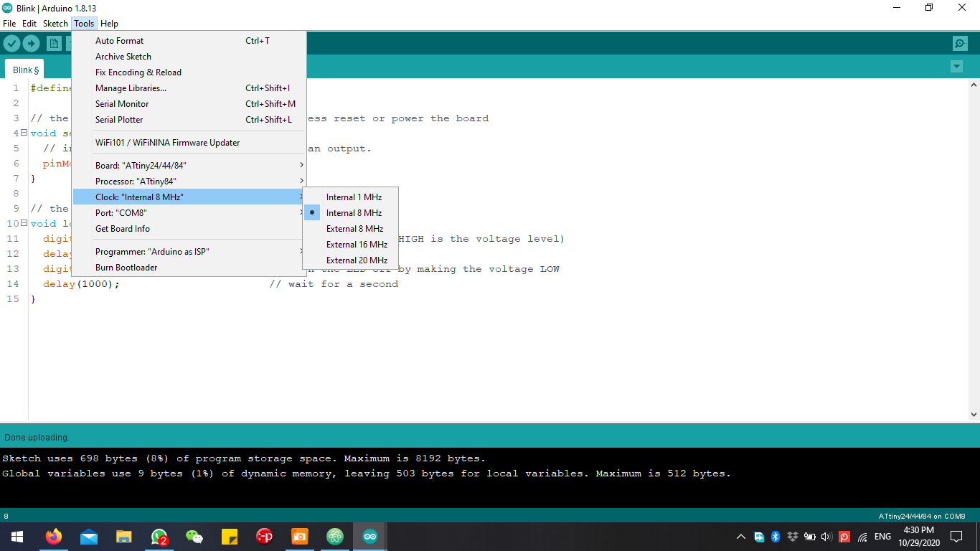This screenshot has height=551, width=980.
Task: Click the Verify checkmark toolbar icon
Action: click(11, 44)
